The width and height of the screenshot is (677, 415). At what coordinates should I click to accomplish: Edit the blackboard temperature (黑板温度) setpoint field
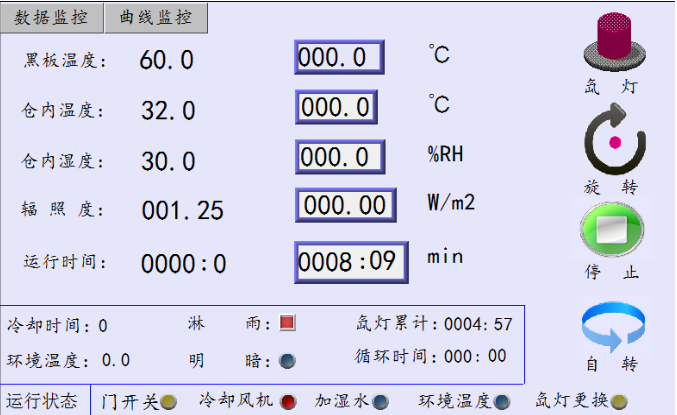point(339,57)
